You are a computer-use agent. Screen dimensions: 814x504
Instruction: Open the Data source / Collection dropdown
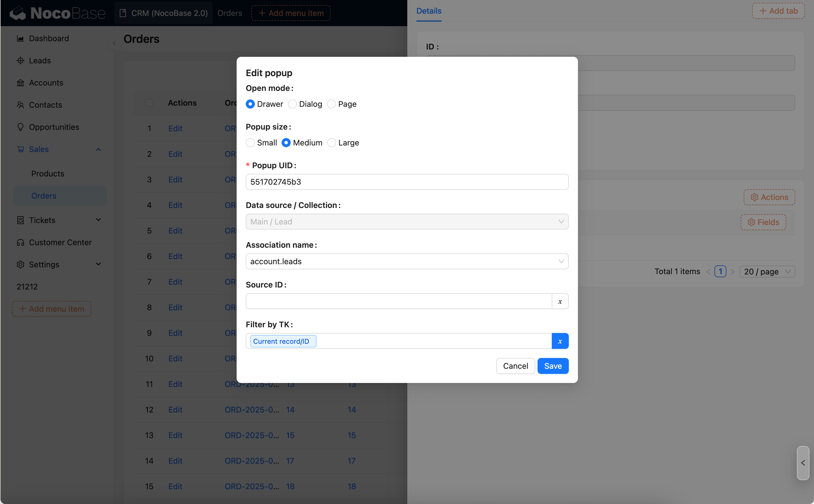406,221
